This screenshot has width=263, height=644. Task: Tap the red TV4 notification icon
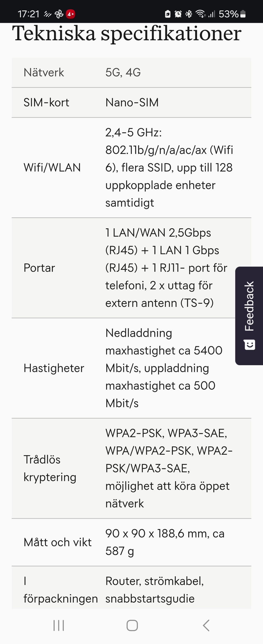click(x=71, y=14)
